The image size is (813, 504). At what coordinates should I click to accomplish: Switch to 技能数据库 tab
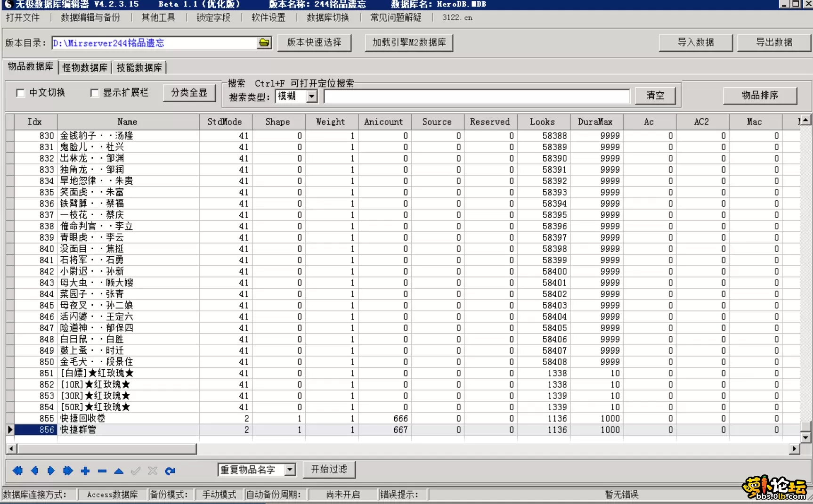[x=139, y=68]
